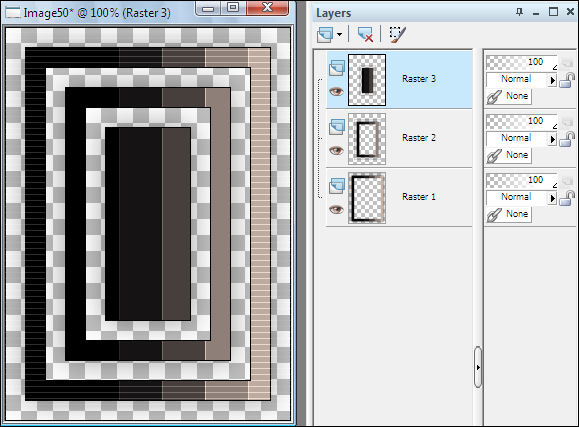Click the lock transparency icon for Raster 3
The height and width of the screenshot is (427, 579).
point(567,80)
